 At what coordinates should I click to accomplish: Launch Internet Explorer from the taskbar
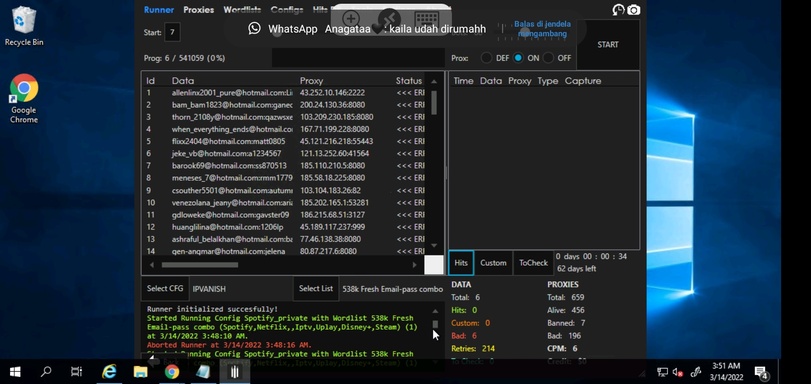109,372
